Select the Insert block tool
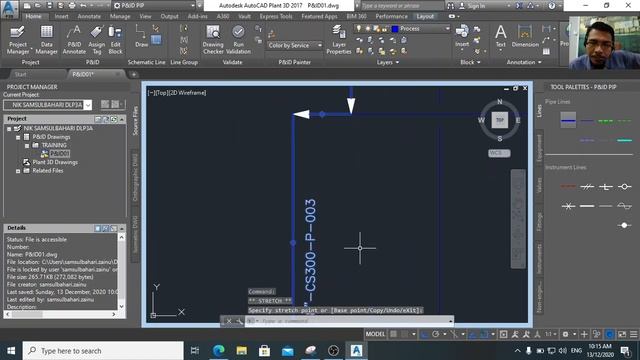640x360 pixels. click(462, 36)
